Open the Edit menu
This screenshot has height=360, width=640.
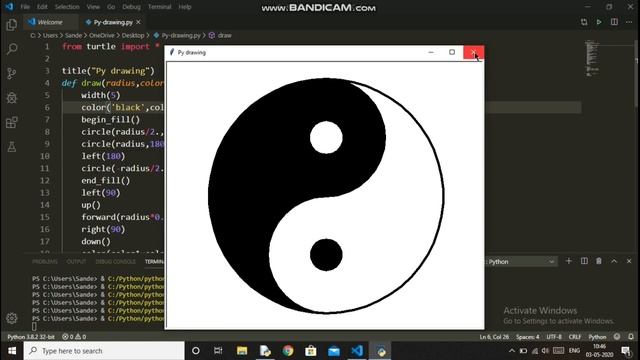click(x=42, y=7)
